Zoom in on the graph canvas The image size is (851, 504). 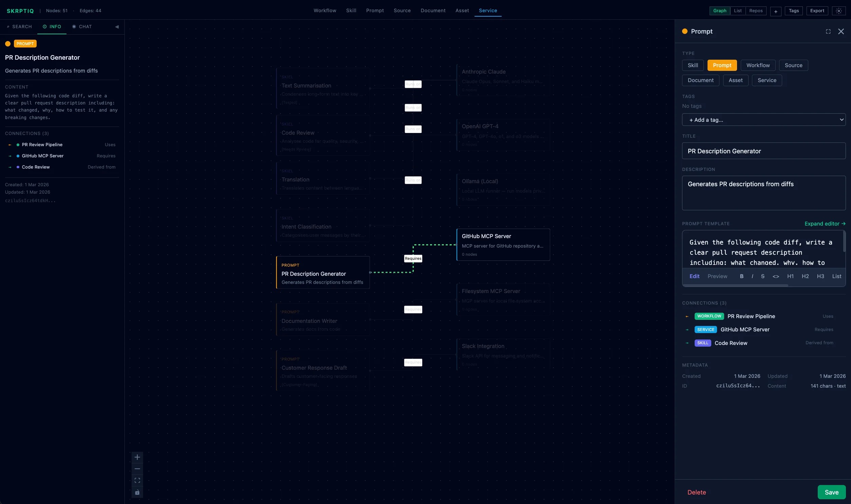coord(137,457)
